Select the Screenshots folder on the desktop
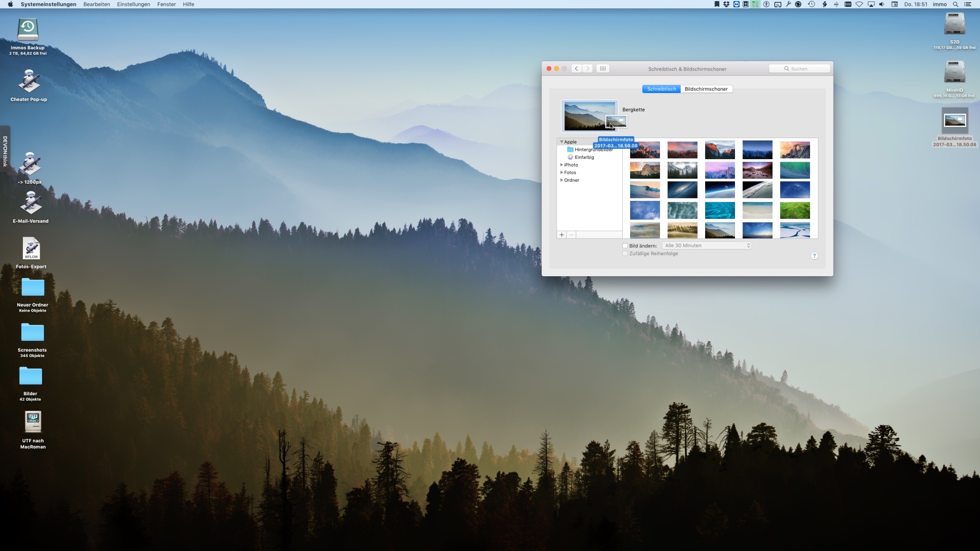This screenshot has height=551, width=980. coord(32,333)
